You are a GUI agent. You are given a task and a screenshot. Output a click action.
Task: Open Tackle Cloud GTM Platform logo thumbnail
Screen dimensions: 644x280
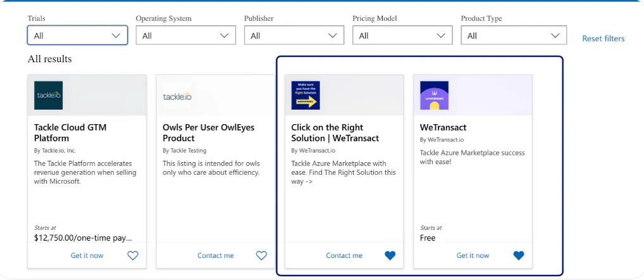tap(49, 96)
